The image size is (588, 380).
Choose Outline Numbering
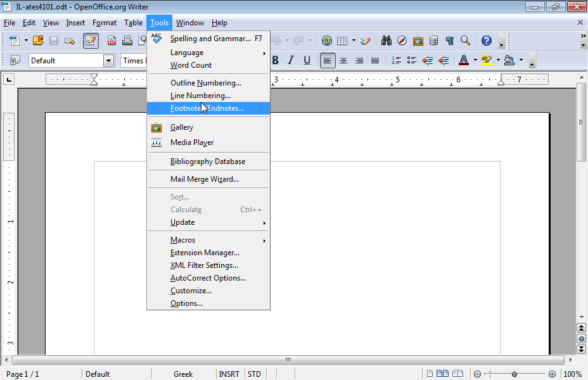tap(208, 83)
